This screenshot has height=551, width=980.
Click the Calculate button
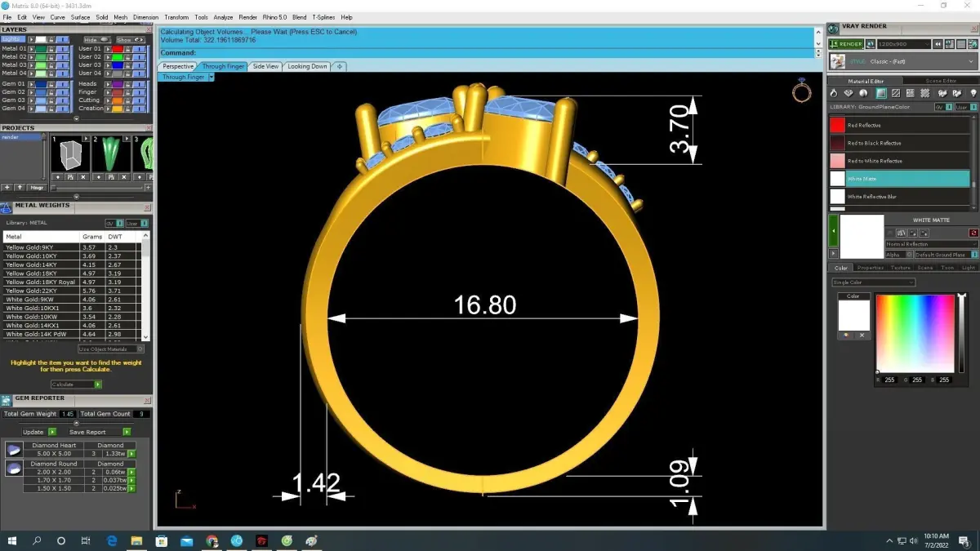pyautogui.click(x=76, y=384)
